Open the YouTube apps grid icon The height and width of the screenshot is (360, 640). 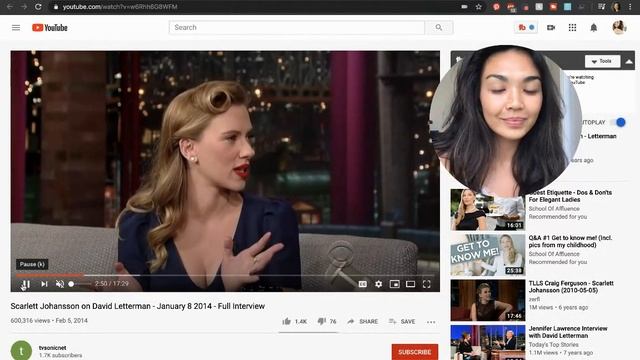(572, 27)
